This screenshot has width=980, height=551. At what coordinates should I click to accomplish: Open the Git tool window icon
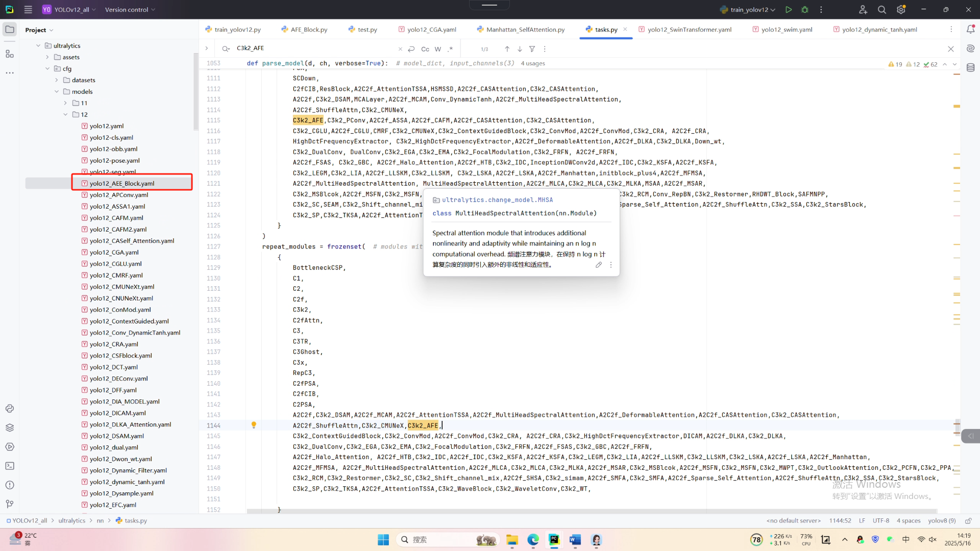pyautogui.click(x=10, y=504)
